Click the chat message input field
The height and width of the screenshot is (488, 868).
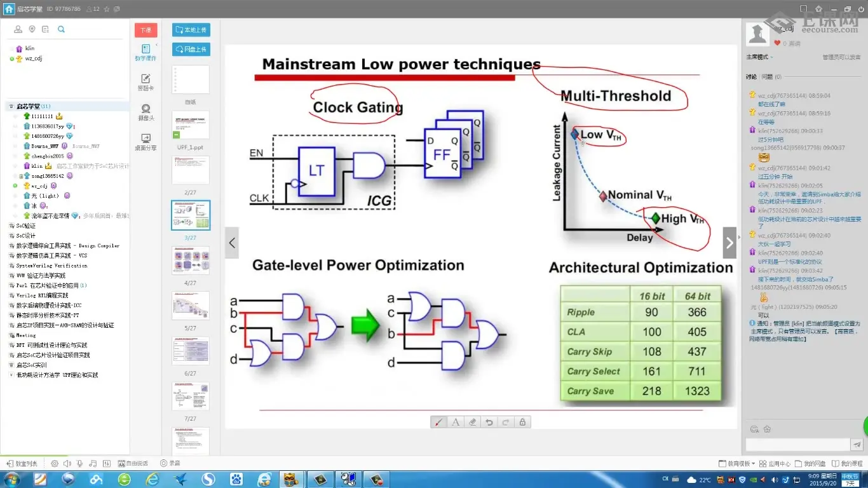797,445
